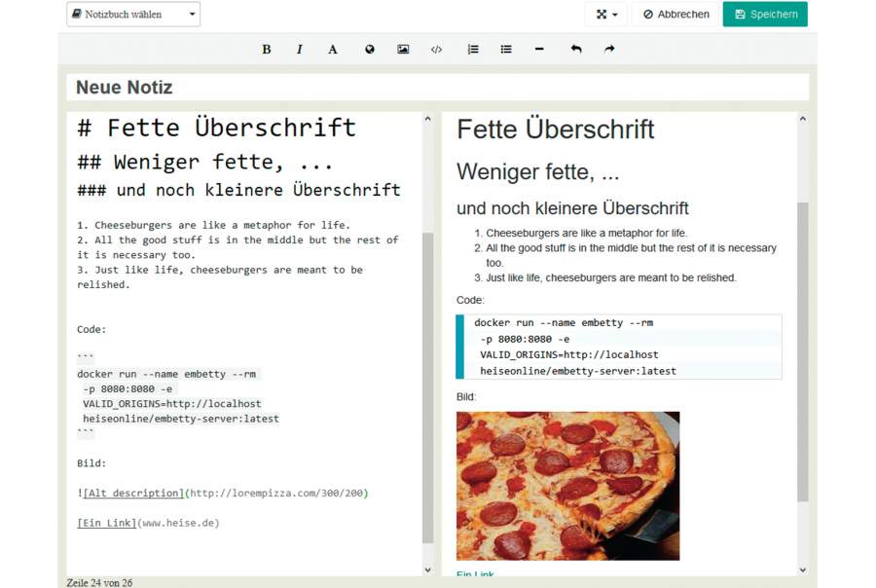Open the fullscreen view mode dropdown

point(606,14)
